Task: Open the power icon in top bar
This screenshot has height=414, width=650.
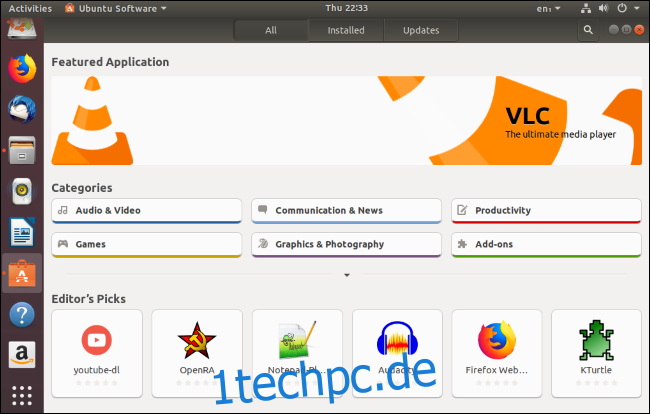Action: coord(622,8)
